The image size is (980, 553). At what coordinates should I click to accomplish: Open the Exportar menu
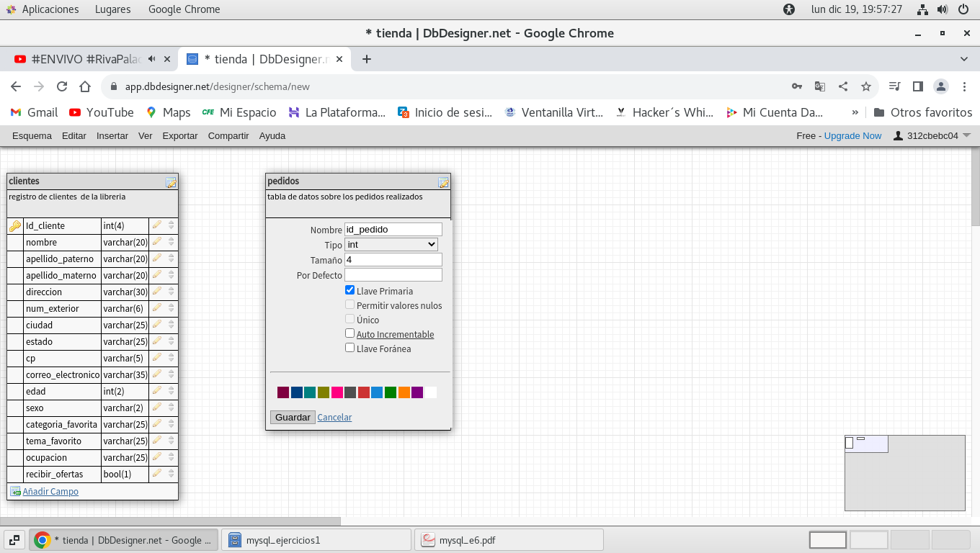(180, 135)
